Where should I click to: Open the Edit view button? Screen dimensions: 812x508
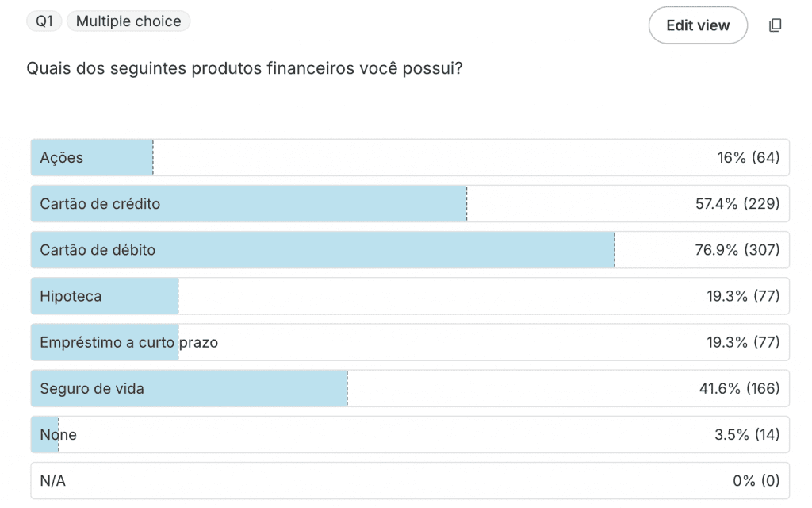point(698,25)
